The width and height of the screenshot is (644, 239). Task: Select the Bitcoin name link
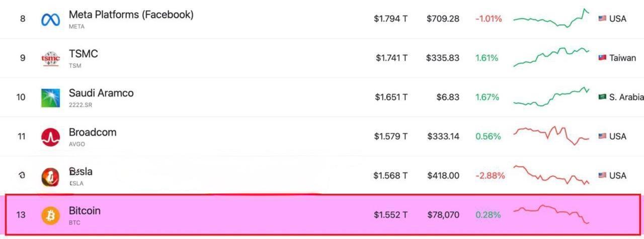coord(85,211)
